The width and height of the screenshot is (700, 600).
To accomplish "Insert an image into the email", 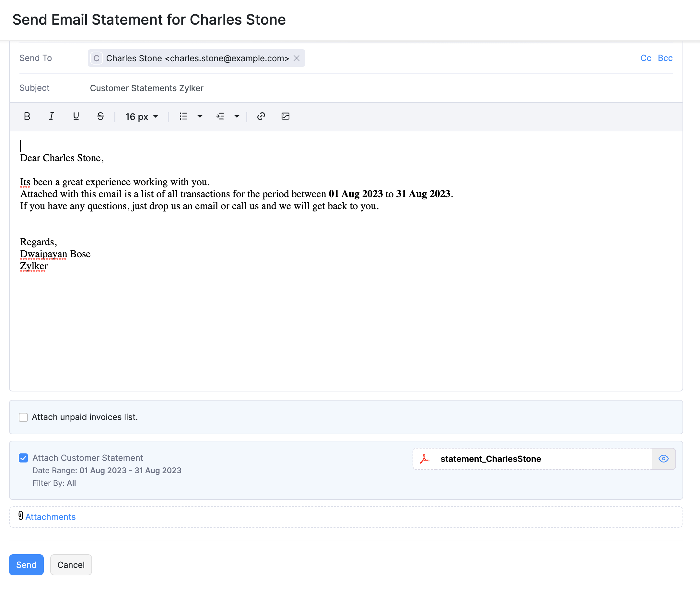I will pos(286,116).
